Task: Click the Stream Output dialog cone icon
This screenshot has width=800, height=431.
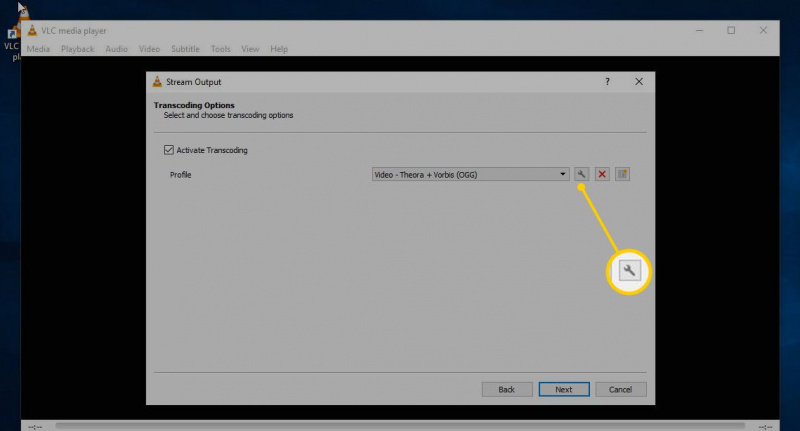Action: [x=157, y=82]
